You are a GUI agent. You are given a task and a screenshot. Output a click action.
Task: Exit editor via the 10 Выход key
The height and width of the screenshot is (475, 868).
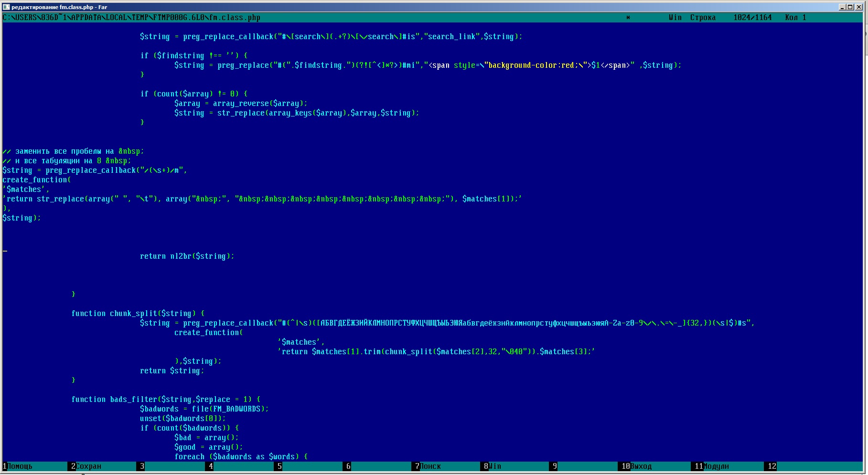(641, 466)
